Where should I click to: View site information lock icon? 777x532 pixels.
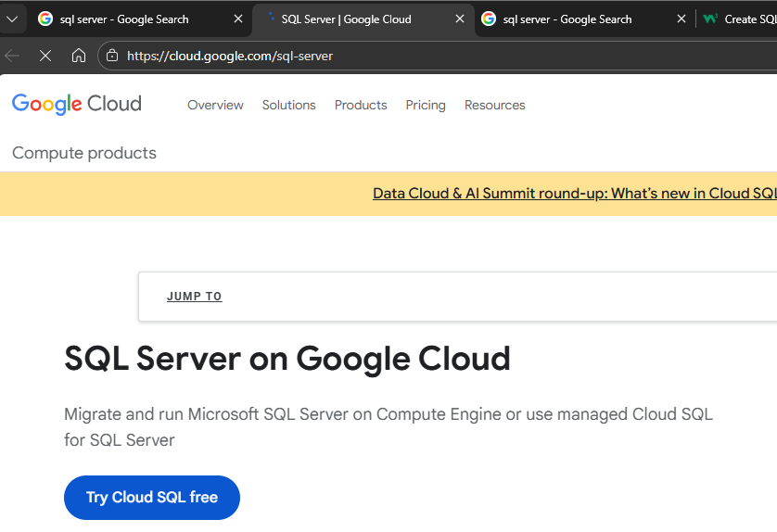coord(112,56)
